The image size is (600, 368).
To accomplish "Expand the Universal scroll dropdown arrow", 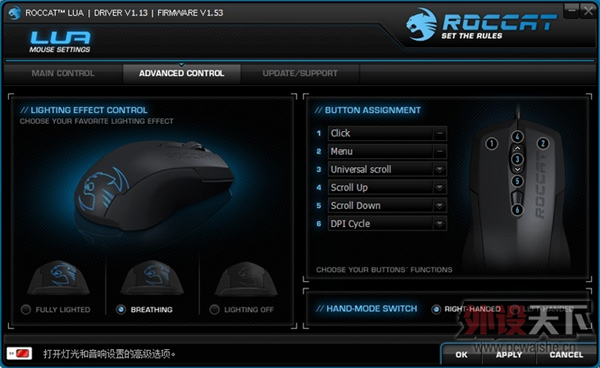I will (x=440, y=169).
